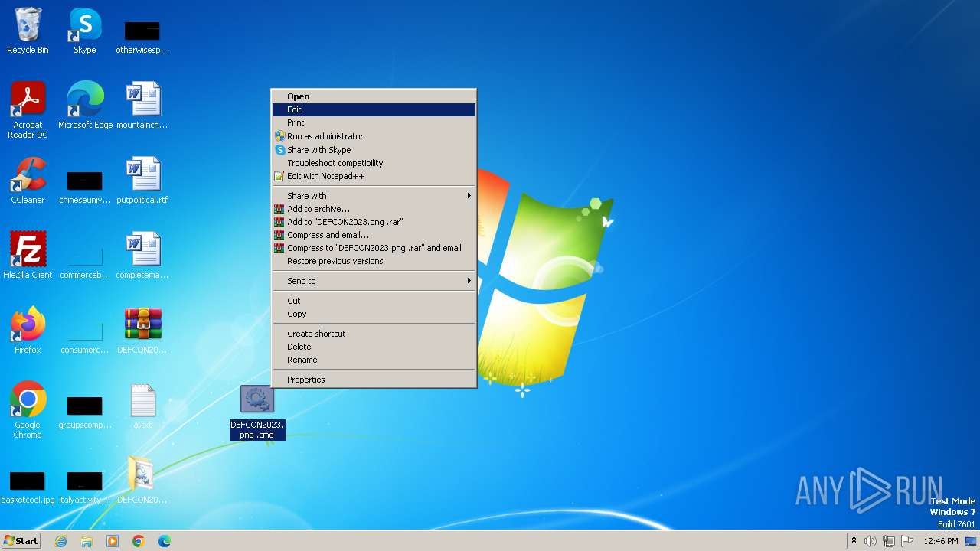
Task: Click the Show desktop button
Action: coord(972,541)
